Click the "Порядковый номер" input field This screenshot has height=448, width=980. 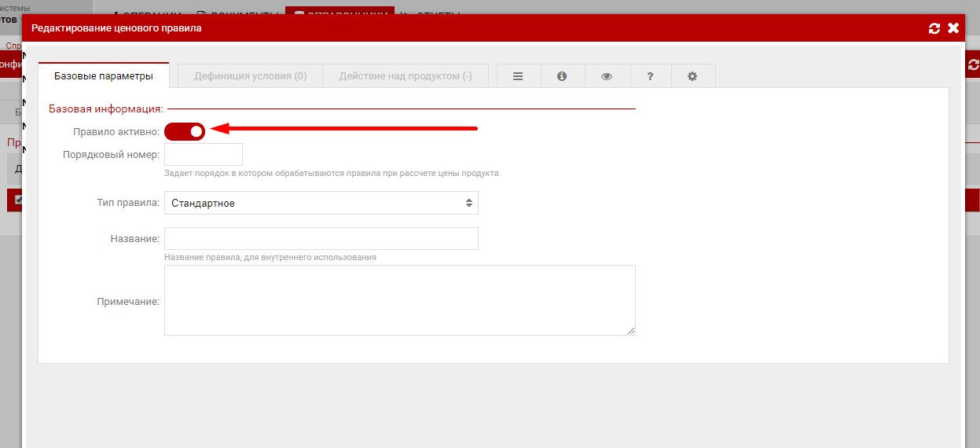pyautogui.click(x=204, y=154)
